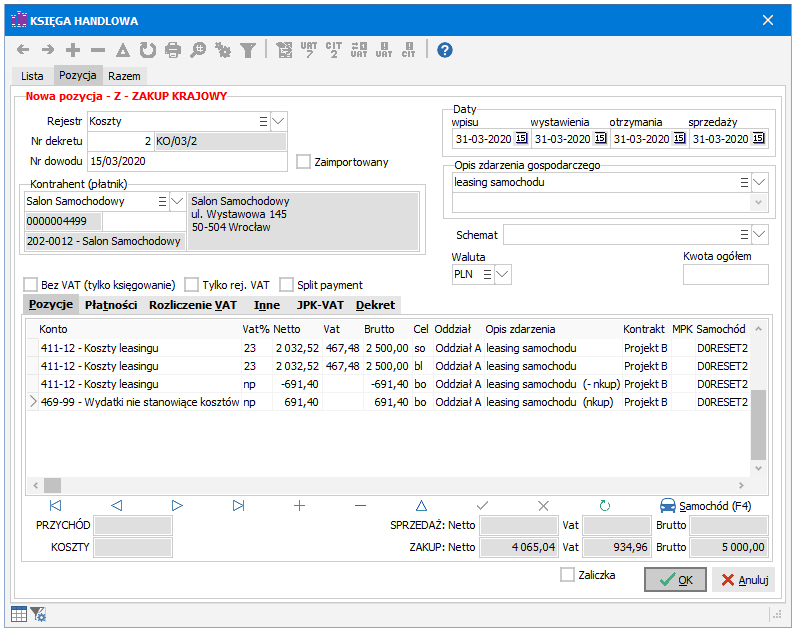Click Kwota ogółem input field
795x632 pixels.
pyautogui.click(x=726, y=275)
